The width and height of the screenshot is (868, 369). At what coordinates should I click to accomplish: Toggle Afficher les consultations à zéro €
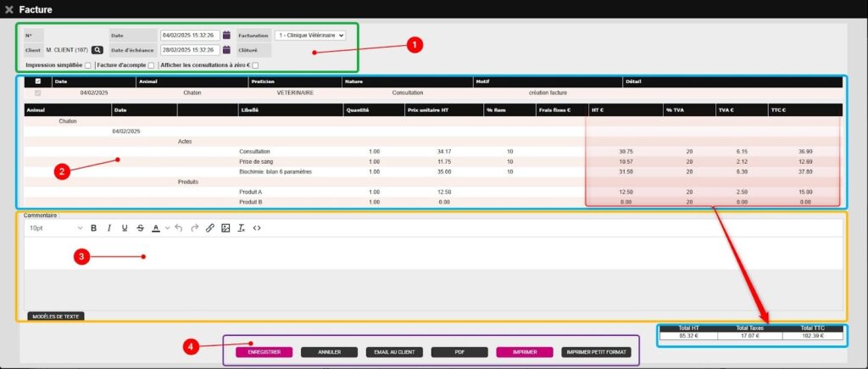click(x=255, y=65)
